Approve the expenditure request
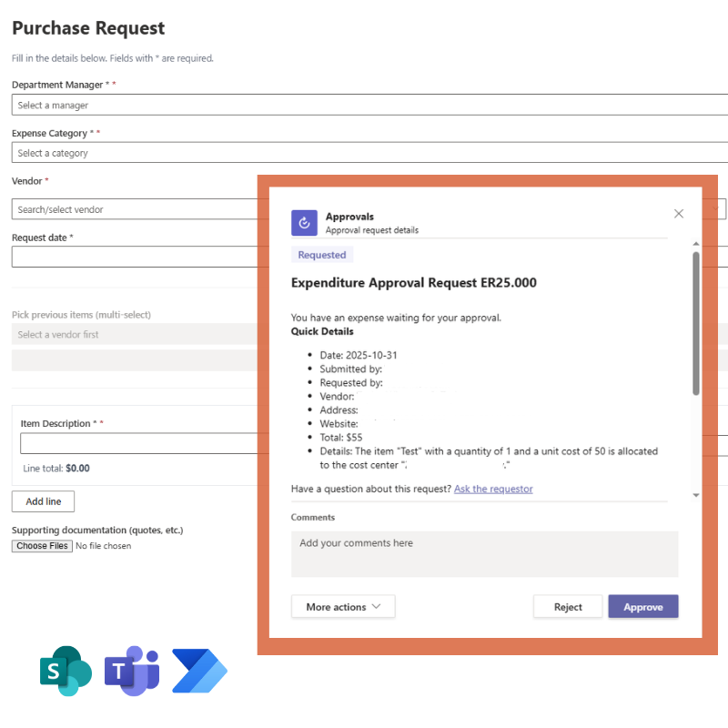 pos(642,607)
